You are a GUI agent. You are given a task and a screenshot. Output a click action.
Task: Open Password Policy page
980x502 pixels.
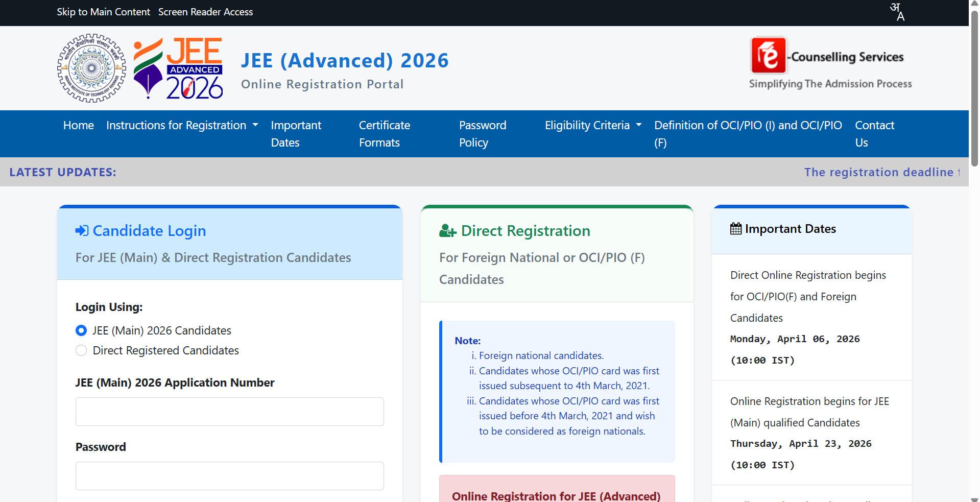(483, 134)
